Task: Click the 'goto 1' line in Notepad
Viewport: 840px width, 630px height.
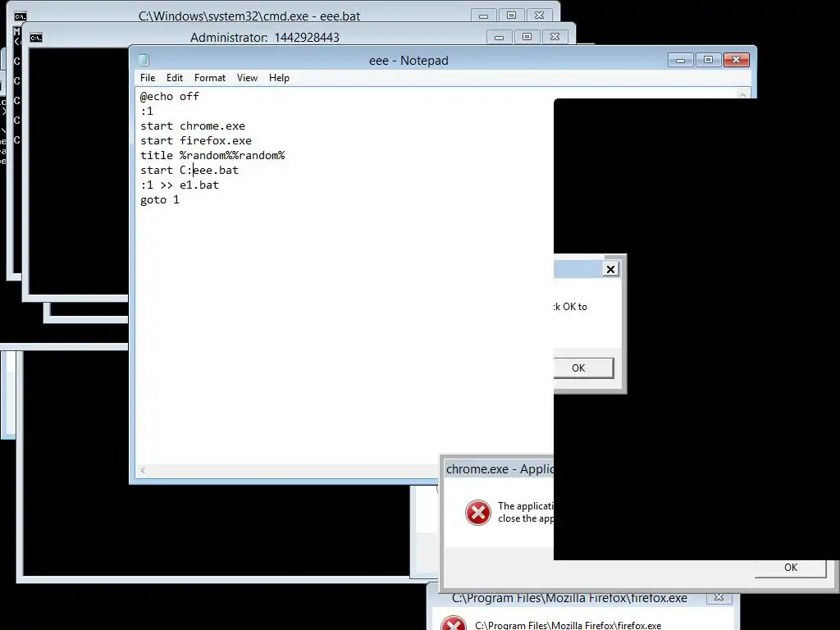Action: tap(160, 200)
